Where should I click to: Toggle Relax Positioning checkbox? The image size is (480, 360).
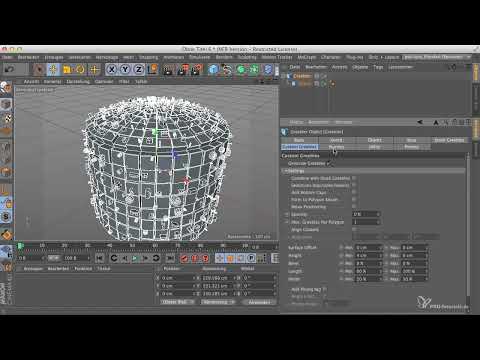(354, 207)
